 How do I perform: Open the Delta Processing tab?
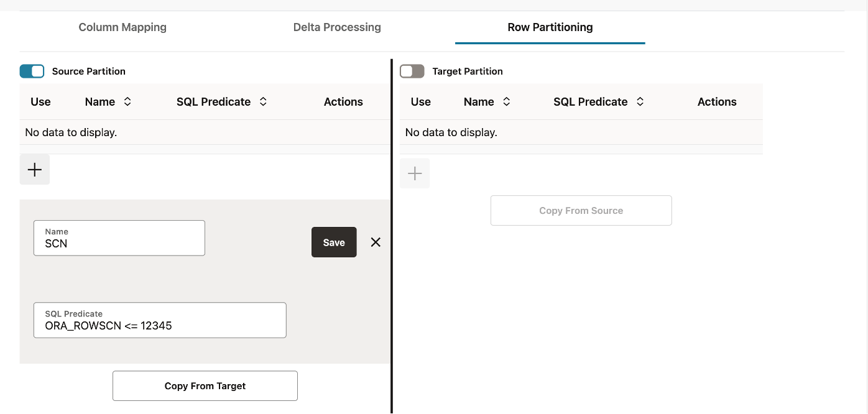(x=337, y=27)
